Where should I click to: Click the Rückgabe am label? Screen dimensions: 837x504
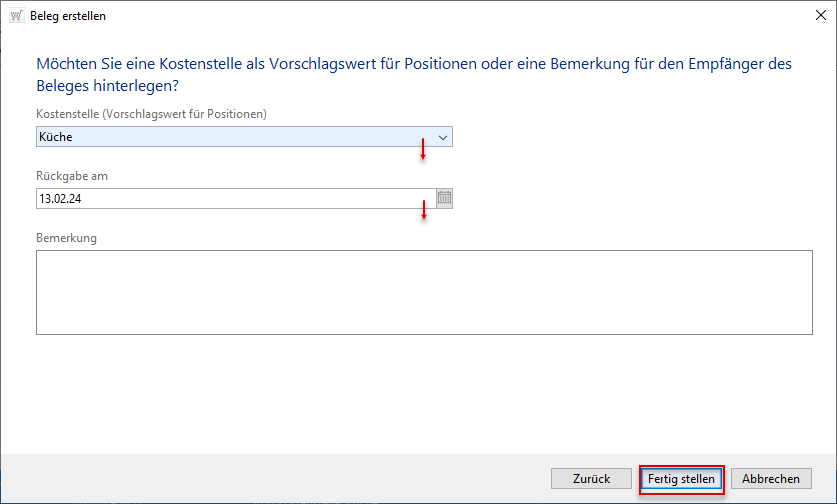coord(72,176)
